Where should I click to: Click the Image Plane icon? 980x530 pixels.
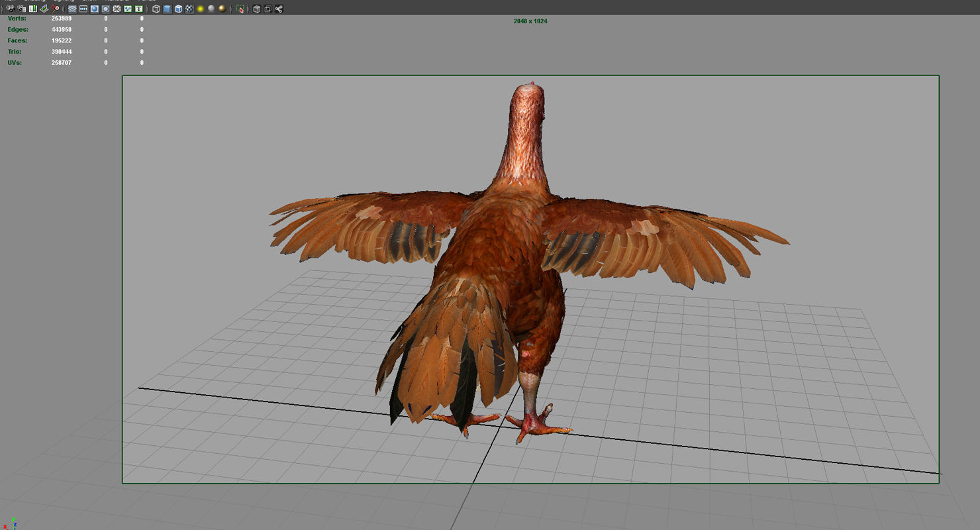click(x=44, y=9)
